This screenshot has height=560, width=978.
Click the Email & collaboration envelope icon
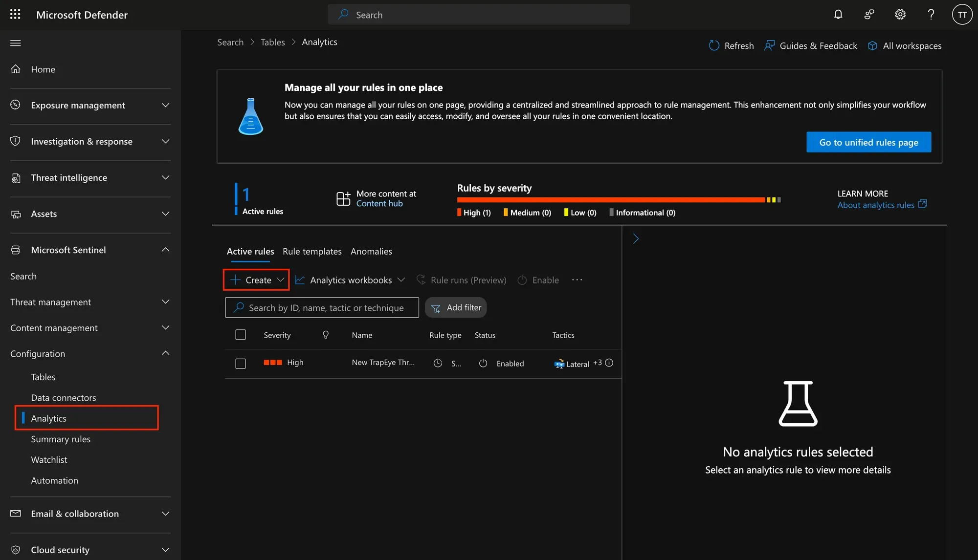coord(16,514)
